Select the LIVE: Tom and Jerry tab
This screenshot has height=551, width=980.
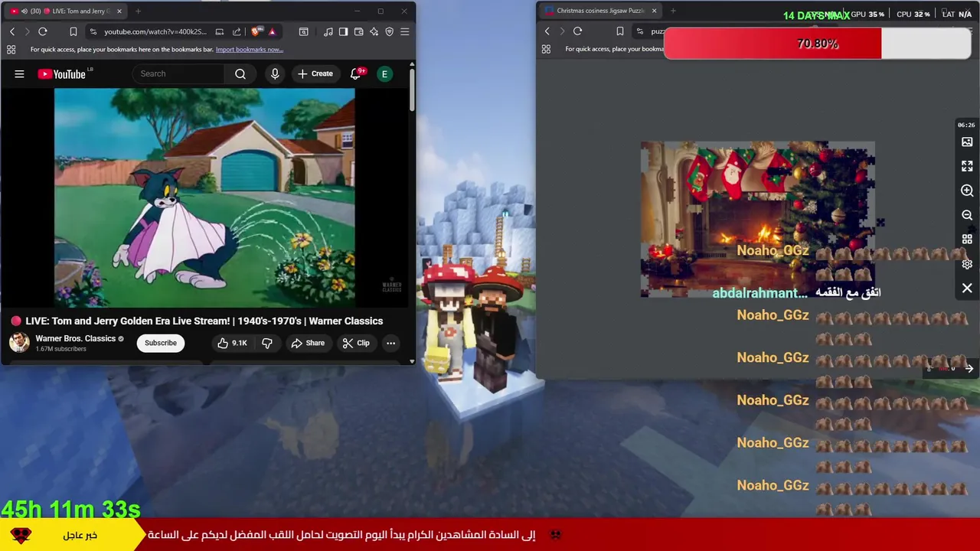tap(66, 11)
